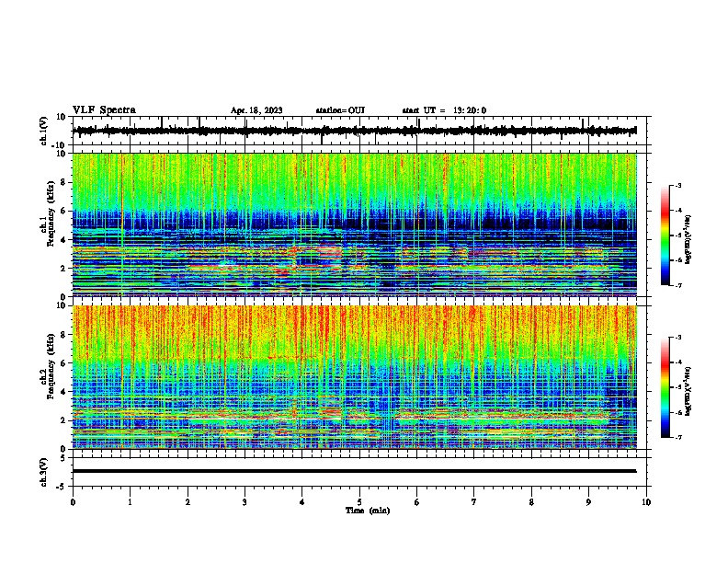Click the date "Apr. 18, 2023"
Image resolution: width=728 pixels, height=563 pixels.
(256, 110)
